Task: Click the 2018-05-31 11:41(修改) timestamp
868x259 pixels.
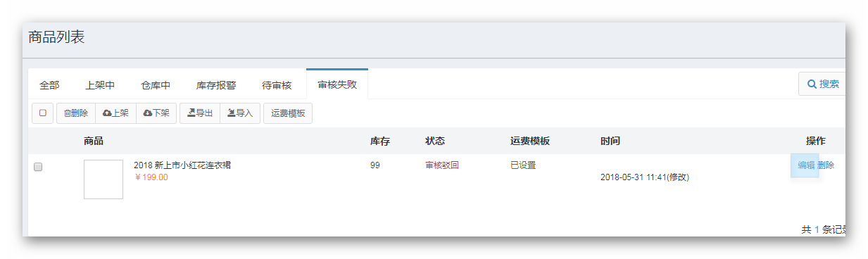Action: (645, 177)
